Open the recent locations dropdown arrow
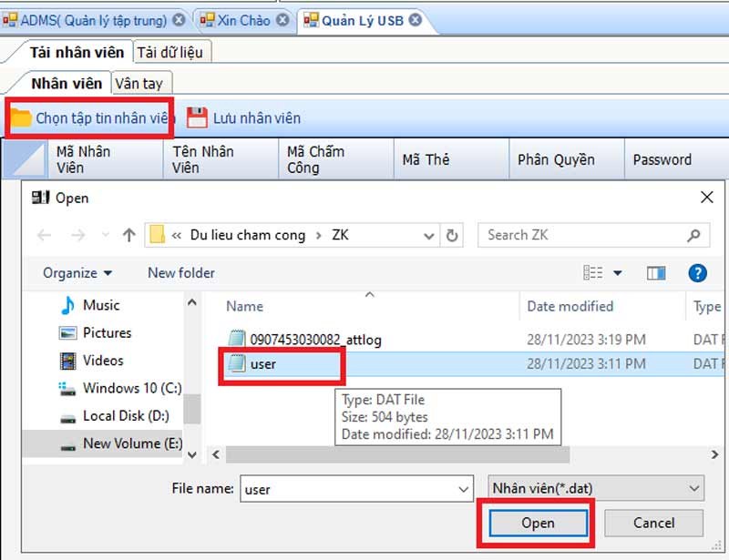The width and height of the screenshot is (729, 560). tap(106, 235)
